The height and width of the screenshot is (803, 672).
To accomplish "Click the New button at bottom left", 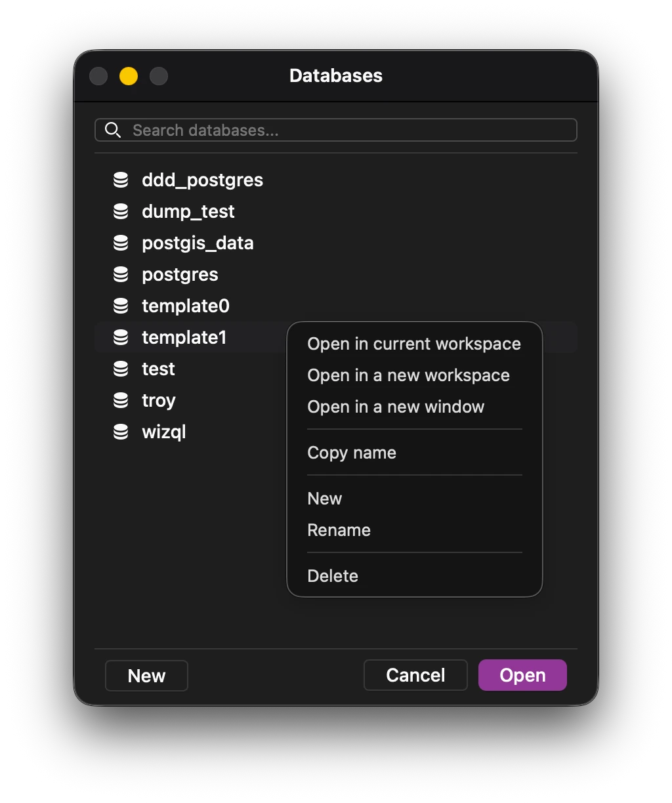I will click(146, 675).
